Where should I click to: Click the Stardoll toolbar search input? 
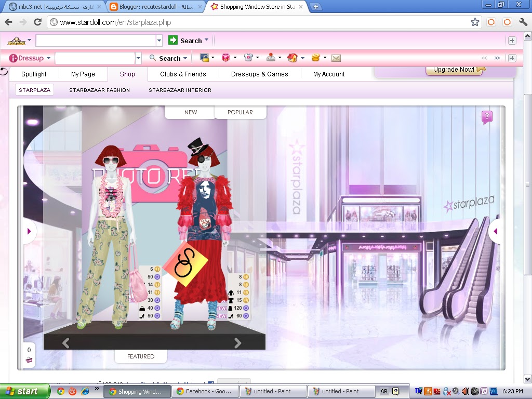(x=96, y=41)
